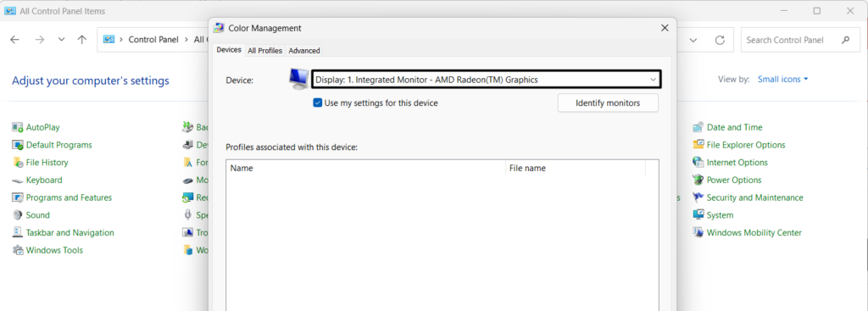Screen dimensions: 868x311
Task: Click the Security and Maintenance flag icon
Action: click(698, 197)
